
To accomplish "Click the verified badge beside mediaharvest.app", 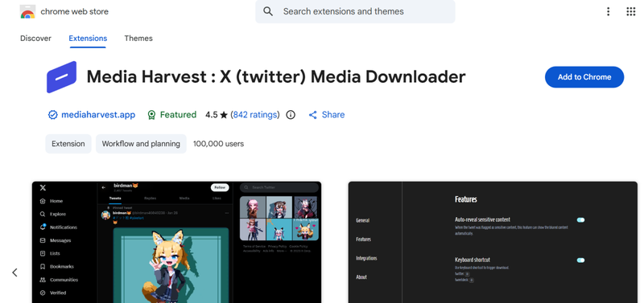I will click(x=52, y=115).
